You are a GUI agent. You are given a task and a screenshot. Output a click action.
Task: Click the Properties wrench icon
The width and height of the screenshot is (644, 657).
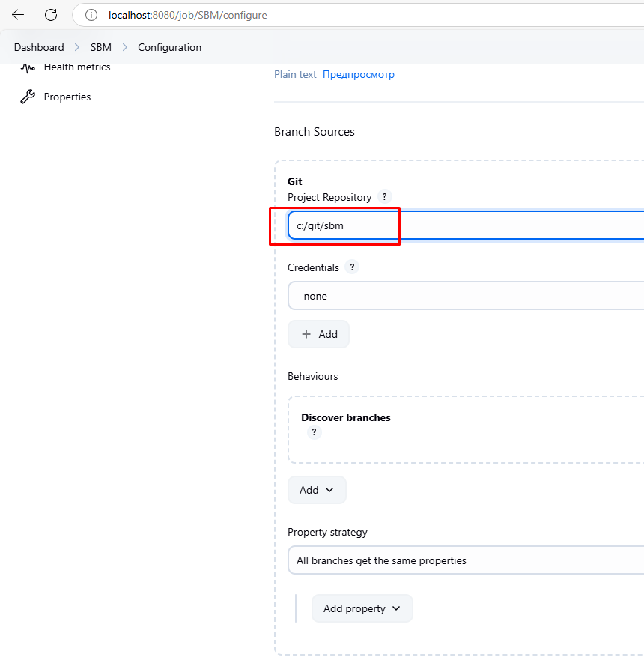(28, 97)
